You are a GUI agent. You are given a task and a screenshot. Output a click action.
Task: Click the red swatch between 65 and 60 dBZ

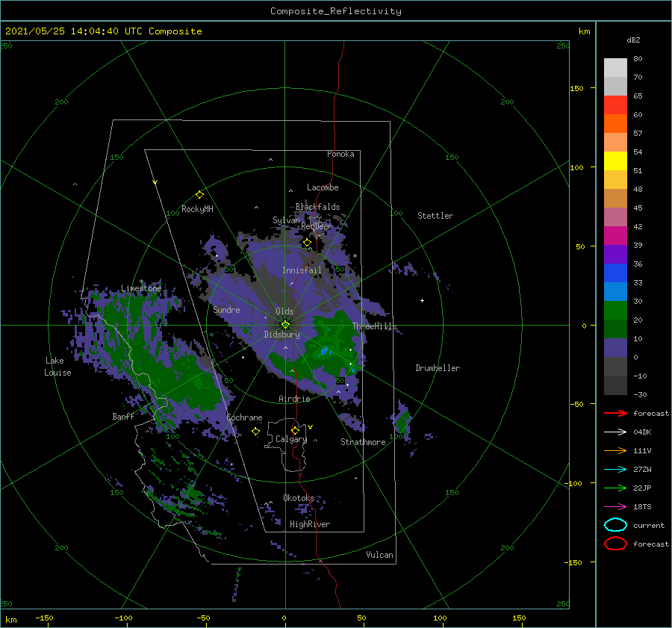coord(615,105)
